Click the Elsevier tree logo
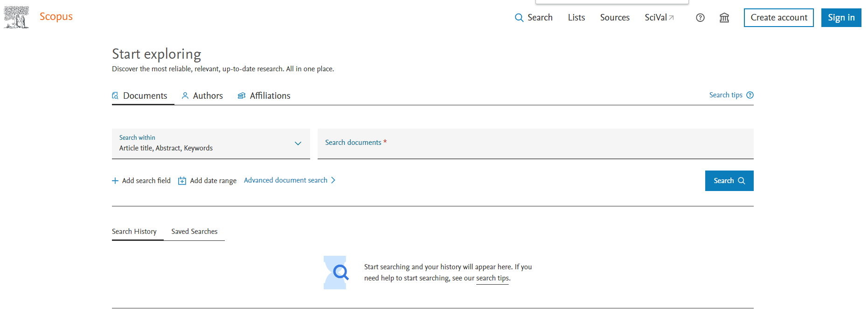Viewport: 868px width, 321px height. 16,17
